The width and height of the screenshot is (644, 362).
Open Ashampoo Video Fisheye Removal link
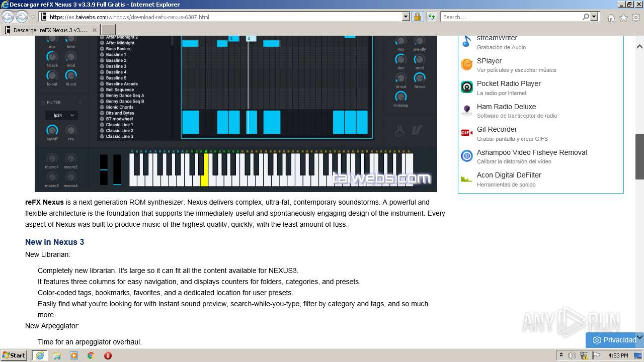pyautogui.click(x=532, y=152)
